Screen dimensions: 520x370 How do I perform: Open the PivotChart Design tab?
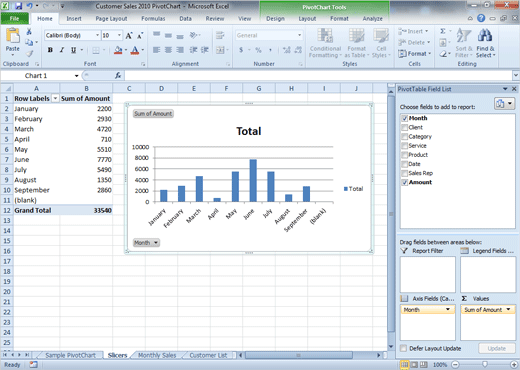pos(275,19)
